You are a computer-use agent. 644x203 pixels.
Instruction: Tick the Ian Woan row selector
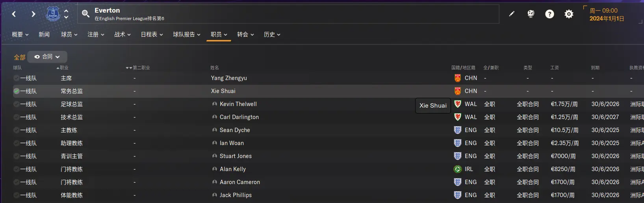16,143
